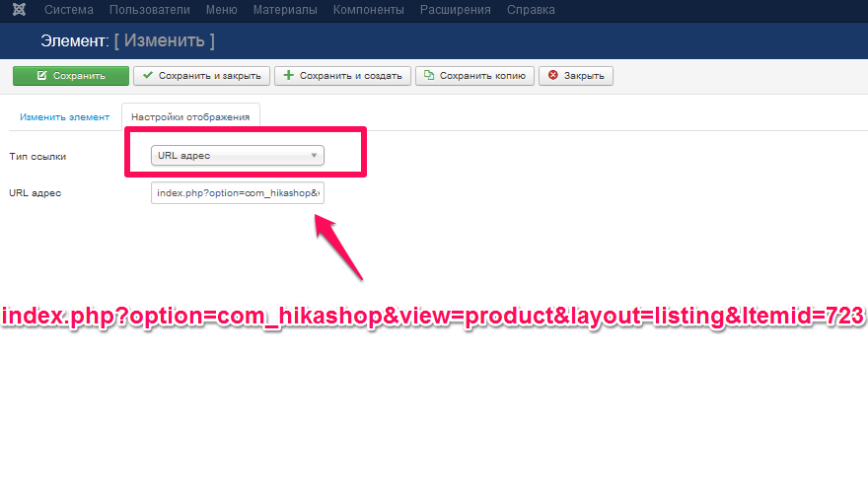Open the Справка menu
Image resolution: width=868 pixels, height=498 pixels.
(531, 10)
